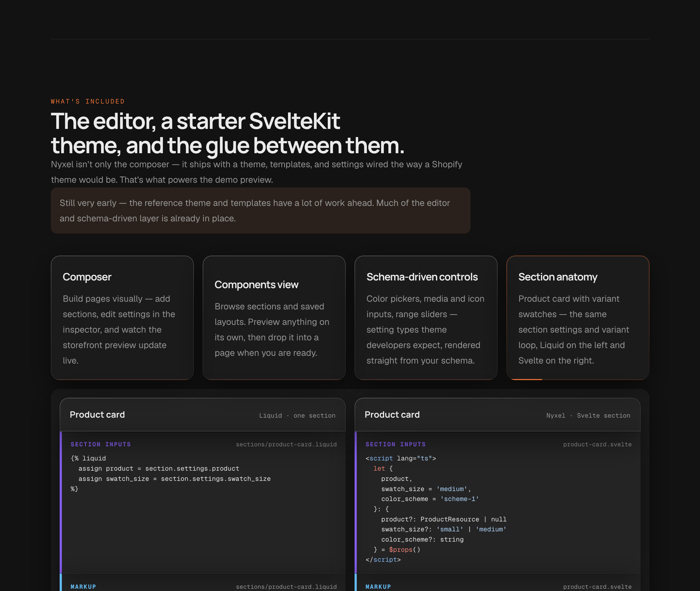Click the line "product?: ProductResource | null"

point(444,519)
